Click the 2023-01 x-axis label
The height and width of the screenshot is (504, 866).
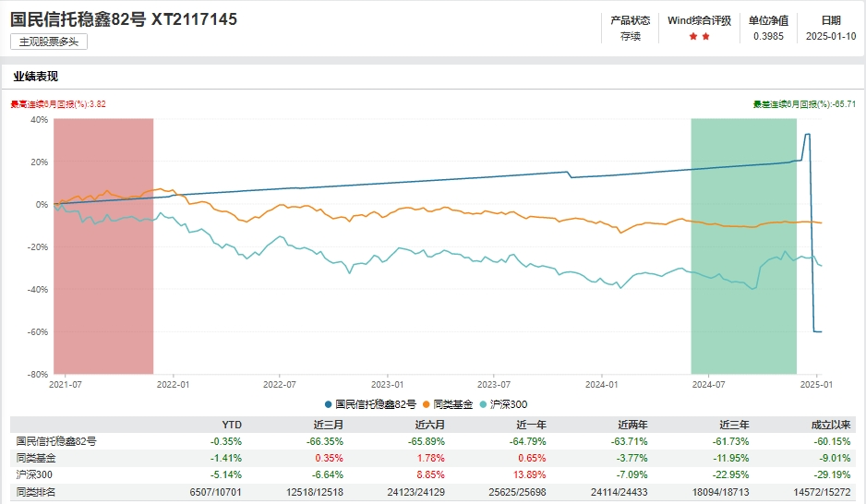[387, 384]
